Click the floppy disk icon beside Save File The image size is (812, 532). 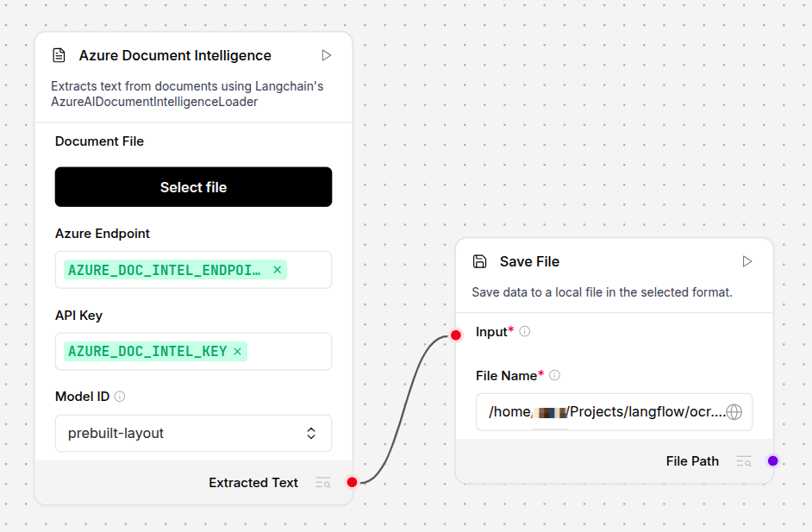[x=480, y=261]
